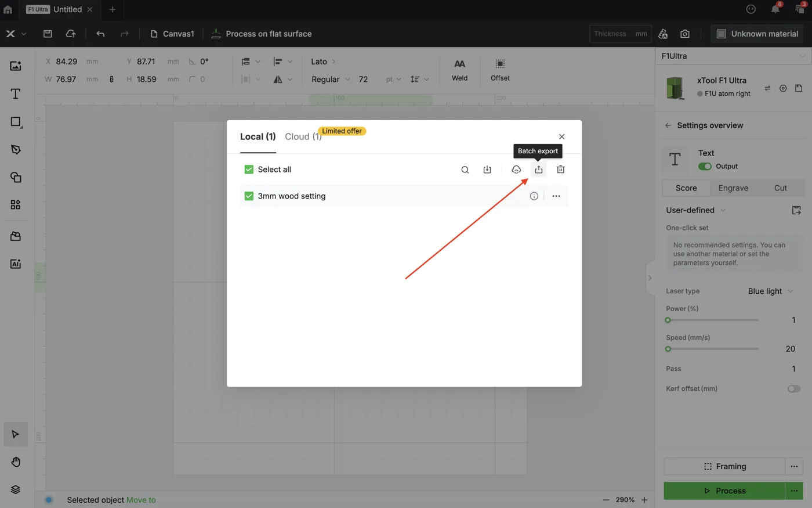The image size is (812, 508).
Task: Show info for 3mm wood setting
Action: [x=534, y=196]
